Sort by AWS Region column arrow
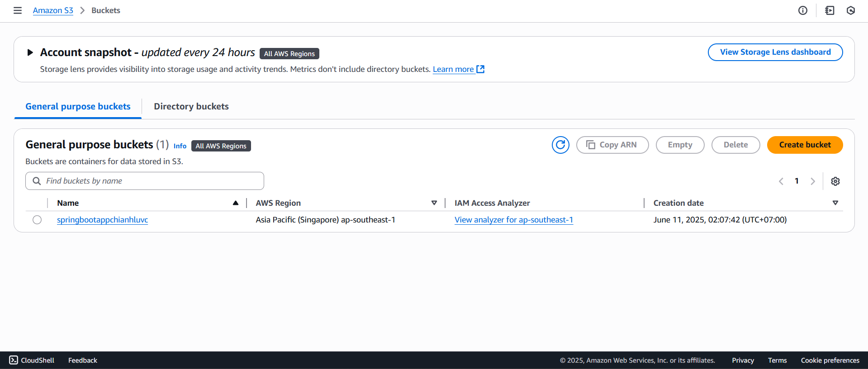868x369 pixels. coord(434,203)
